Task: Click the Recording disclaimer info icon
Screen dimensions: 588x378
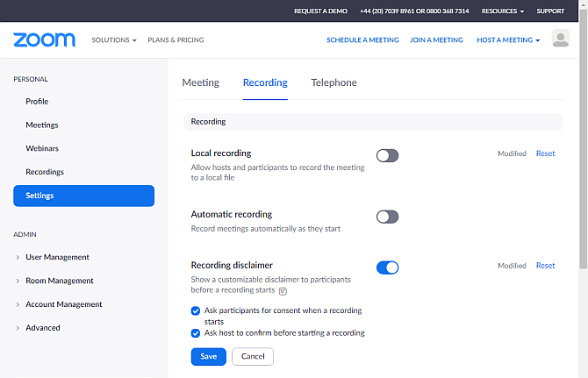Action: pos(283,290)
